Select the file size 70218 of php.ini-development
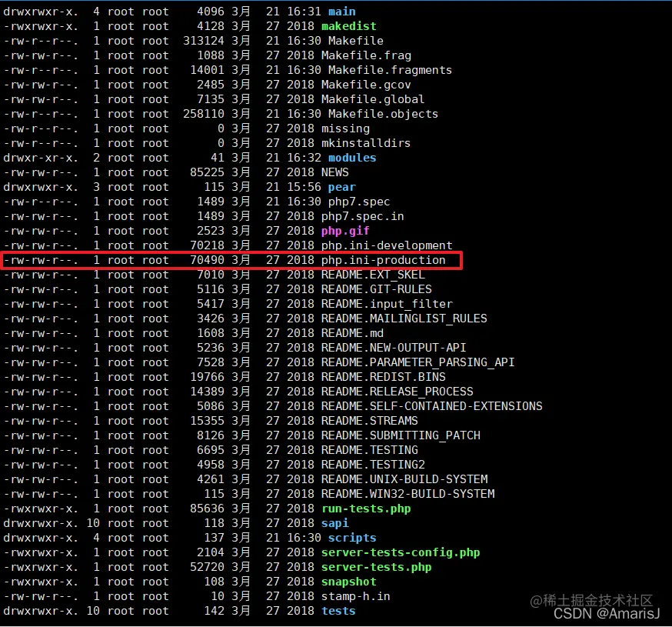 click(207, 245)
